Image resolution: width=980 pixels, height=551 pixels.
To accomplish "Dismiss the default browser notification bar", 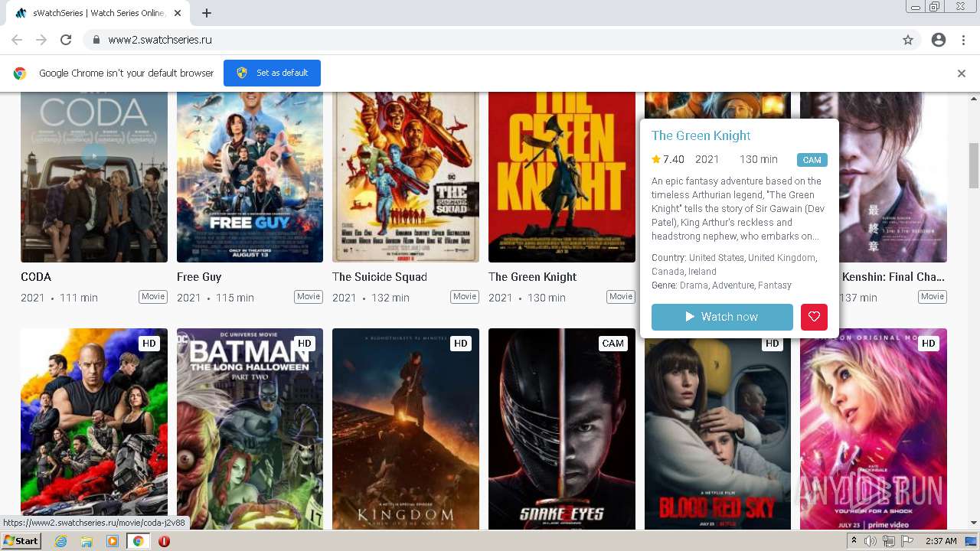I will point(962,73).
